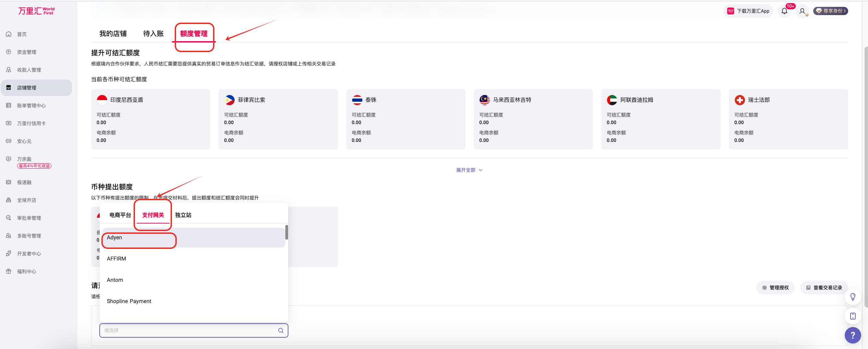The height and width of the screenshot is (349, 868).
Task: Click the search magnifier in the select field
Action: click(x=281, y=330)
